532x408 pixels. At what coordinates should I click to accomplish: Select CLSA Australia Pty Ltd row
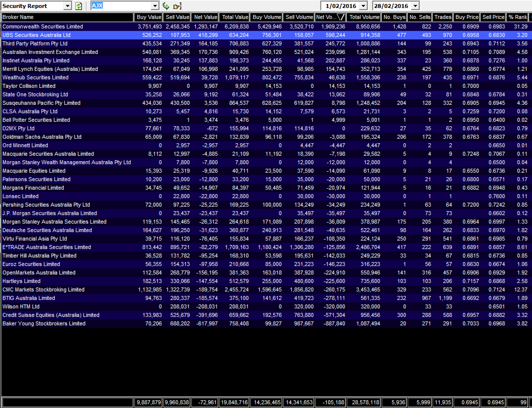pyautogui.click(x=266, y=111)
